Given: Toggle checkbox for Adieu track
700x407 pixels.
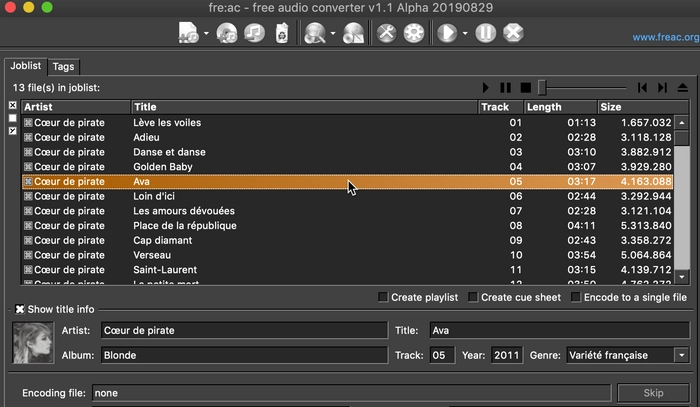Looking at the screenshot, I should [28, 137].
